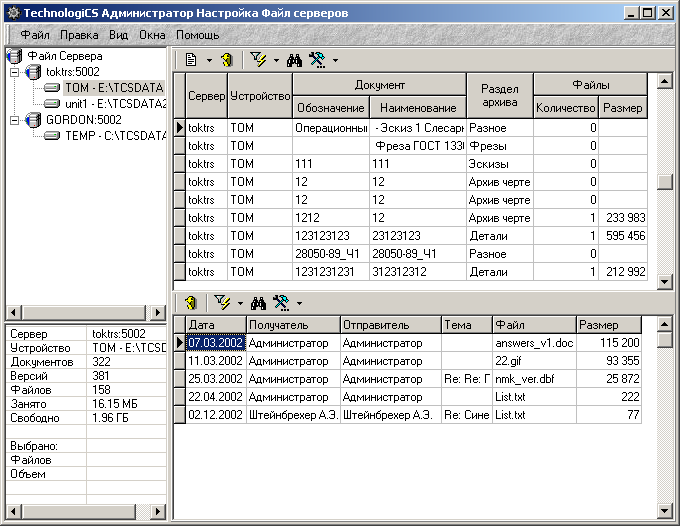Open the dropdown arrow beside the document icon
This screenshot has height=526, width=680.
(x=209, y=61)
